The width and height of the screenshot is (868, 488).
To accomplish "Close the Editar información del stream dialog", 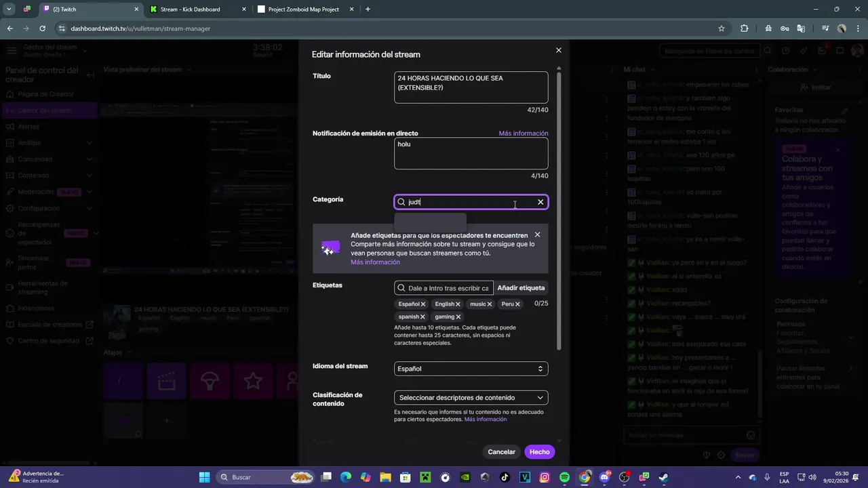I will click(559, 50).
